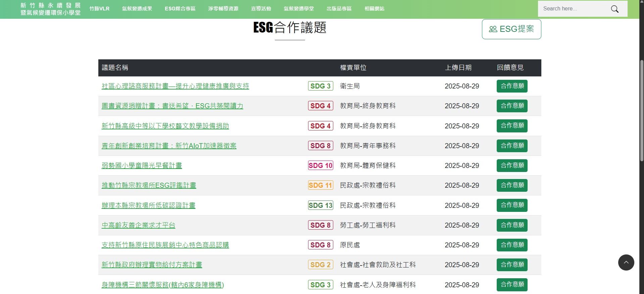Click SDG 8 badge in 原民處 row

coord(320,245)
